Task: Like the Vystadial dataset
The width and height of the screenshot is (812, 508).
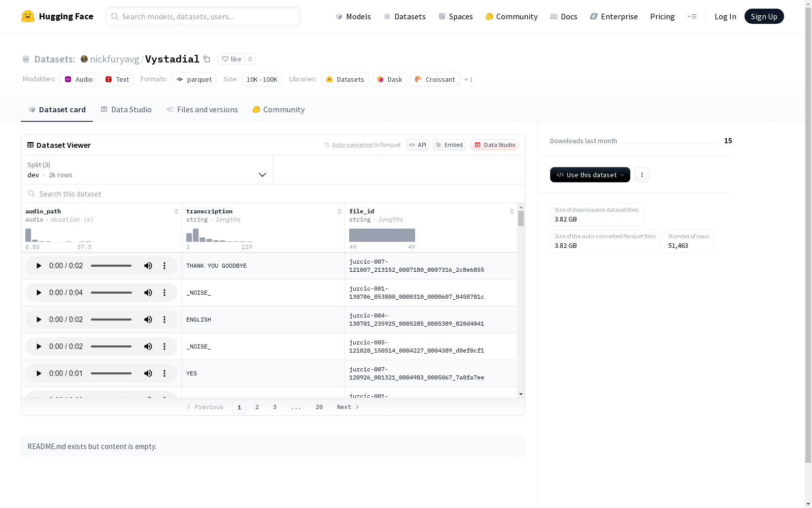Action: (x=231, y=59)
